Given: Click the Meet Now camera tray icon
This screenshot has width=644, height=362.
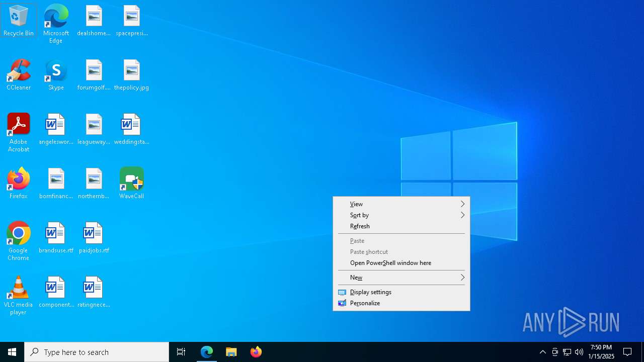Looking at the screenshot, I should tap(555, 352).
